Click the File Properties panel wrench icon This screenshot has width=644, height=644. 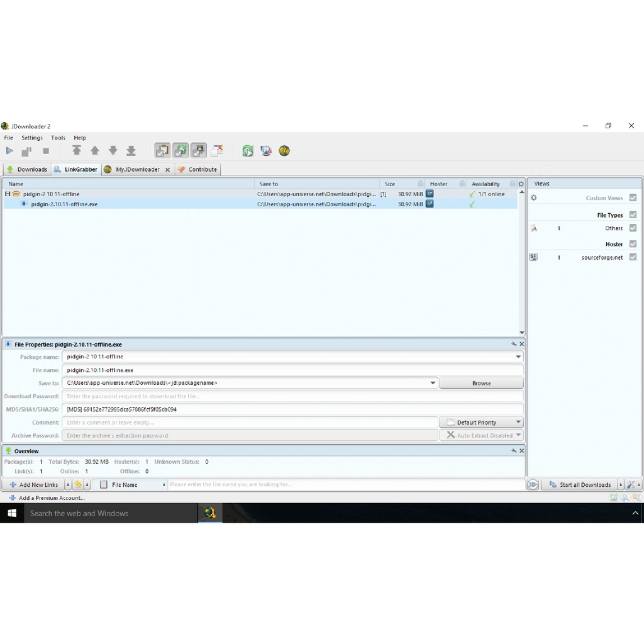514,344
